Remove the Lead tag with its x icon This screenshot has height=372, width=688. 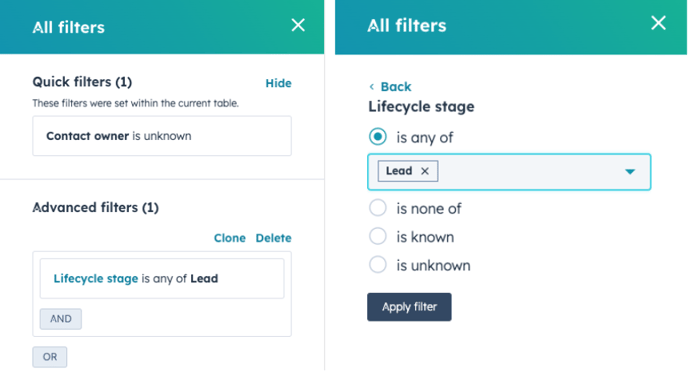click(x=425, y=171)
